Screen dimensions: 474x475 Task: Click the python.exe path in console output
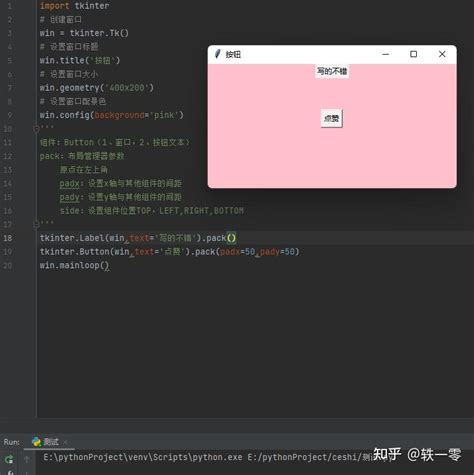click(x=143, y=457)
